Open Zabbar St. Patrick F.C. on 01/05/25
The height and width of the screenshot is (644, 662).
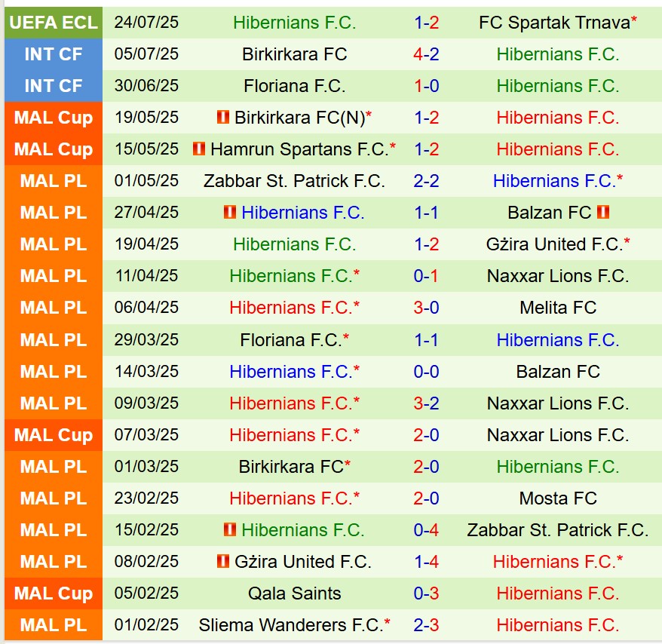click(x=294, y=181)
